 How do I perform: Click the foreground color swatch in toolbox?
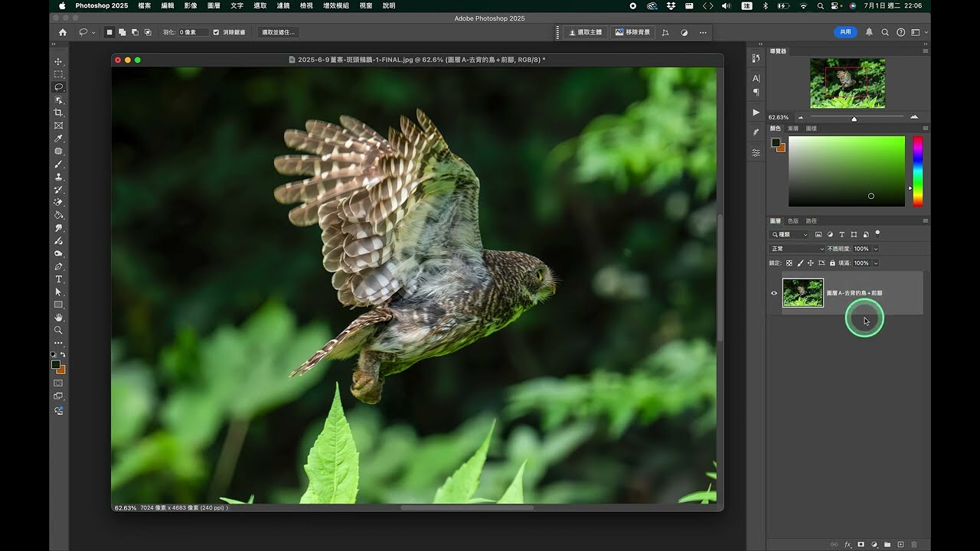55,364
